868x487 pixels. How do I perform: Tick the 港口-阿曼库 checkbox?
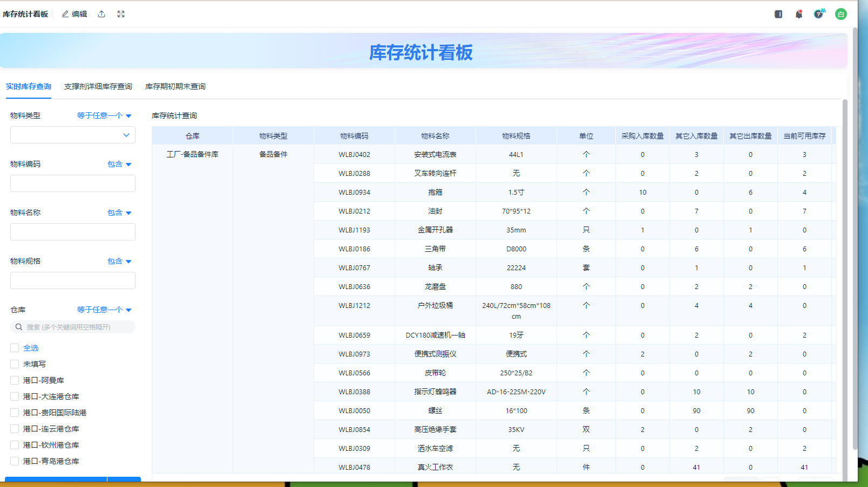15,380
